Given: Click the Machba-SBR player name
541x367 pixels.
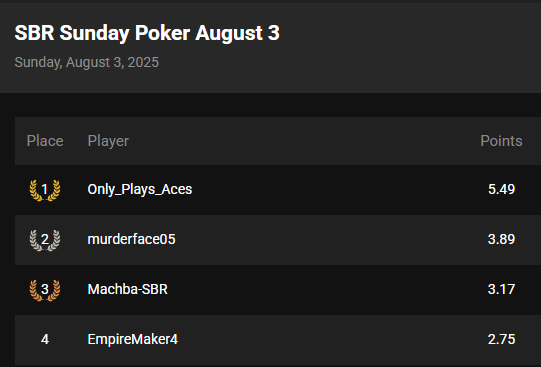Looking at the screenshot, I should (x=128, y=289).
